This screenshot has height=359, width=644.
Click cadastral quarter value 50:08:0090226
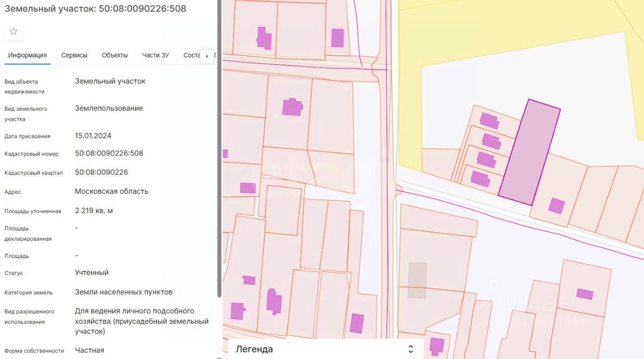101,172
